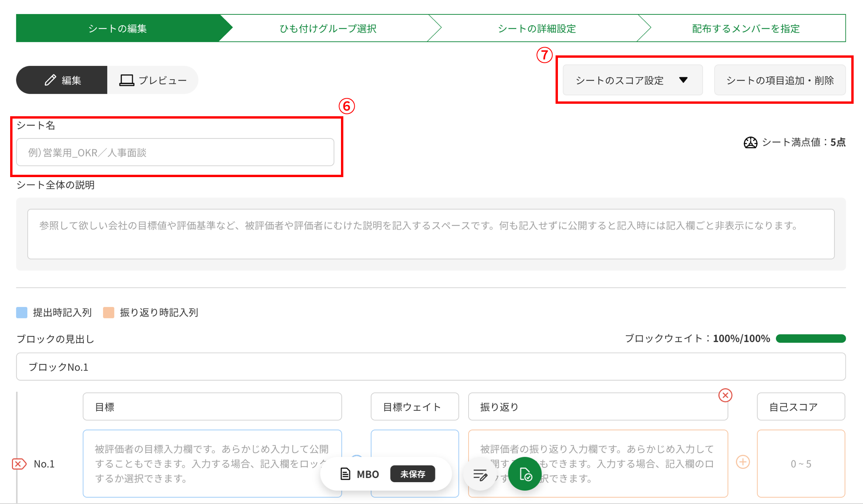This screenshot has height=504, width=863.
Task: Click the orange plus circle add-column icon
Action: (x=742, y=462)
